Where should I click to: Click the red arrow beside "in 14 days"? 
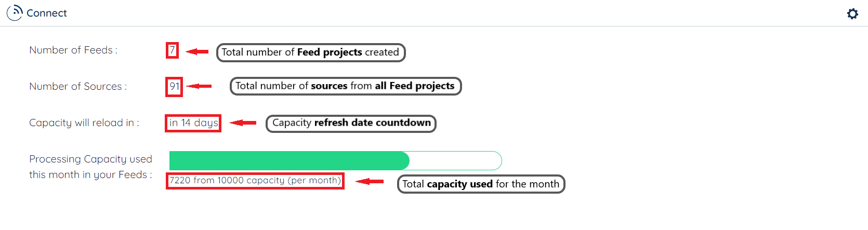[243, 123]
